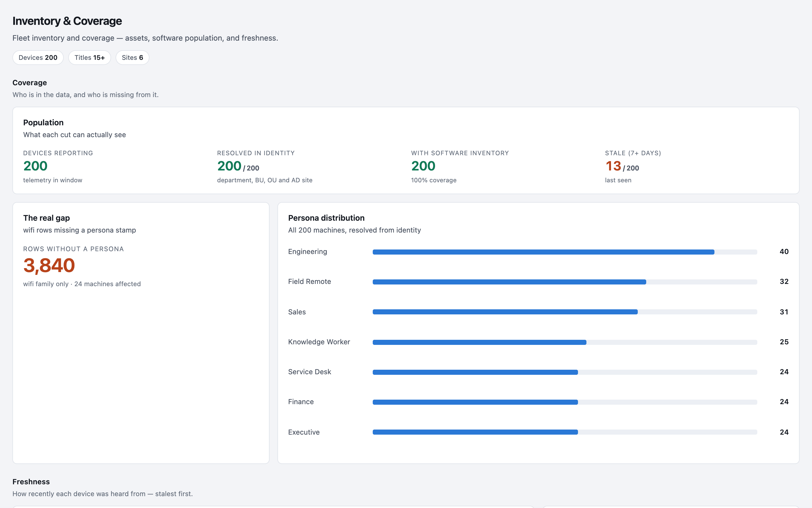Click The real gap card title
Image resolution: width=812 pixels, height=508 pixels.
(47, 218)
